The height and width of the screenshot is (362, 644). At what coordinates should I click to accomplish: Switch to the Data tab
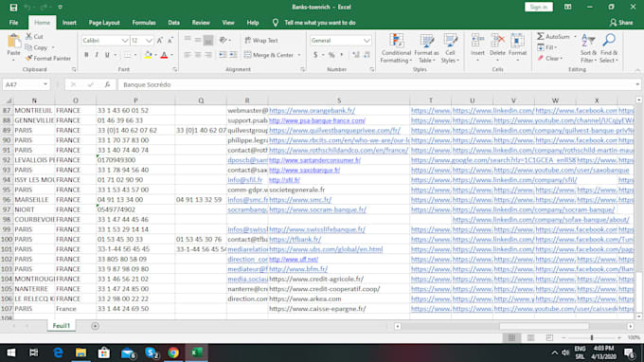pos(173,23)
